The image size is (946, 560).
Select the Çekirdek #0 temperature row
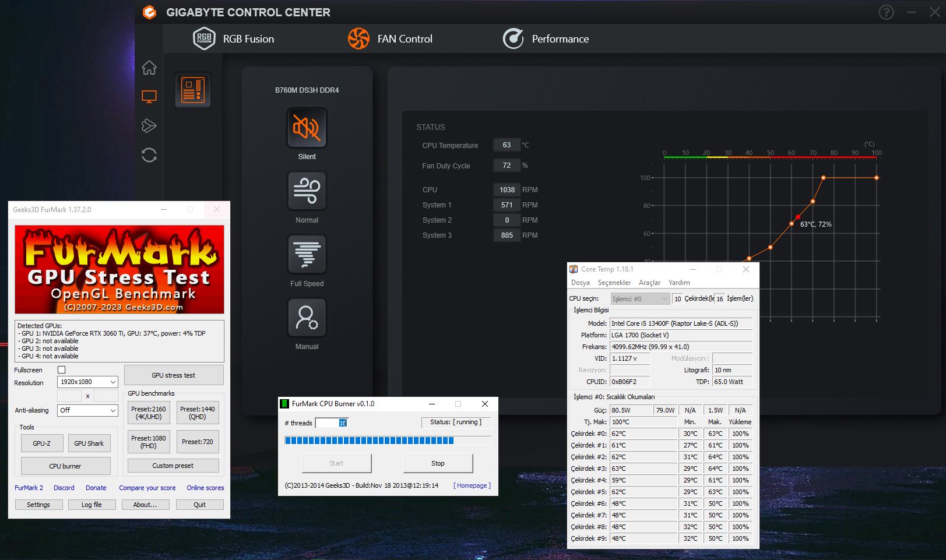(x=662, y=434)
